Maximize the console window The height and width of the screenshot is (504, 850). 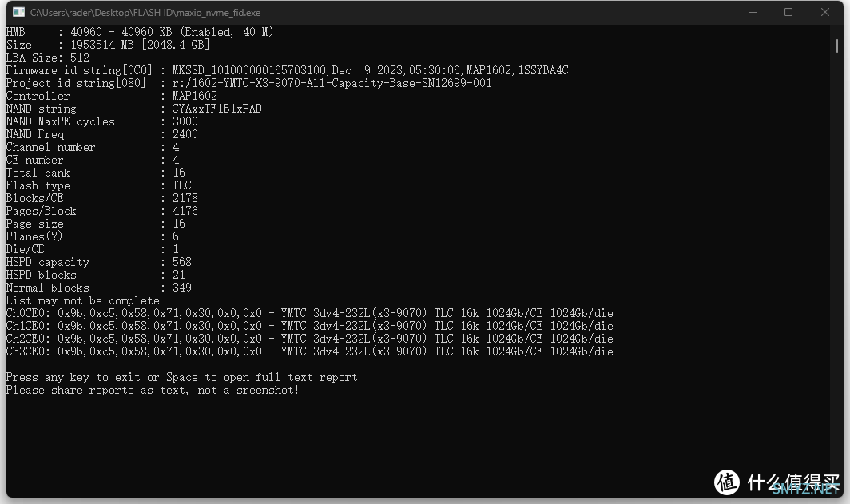coord(788,12)
